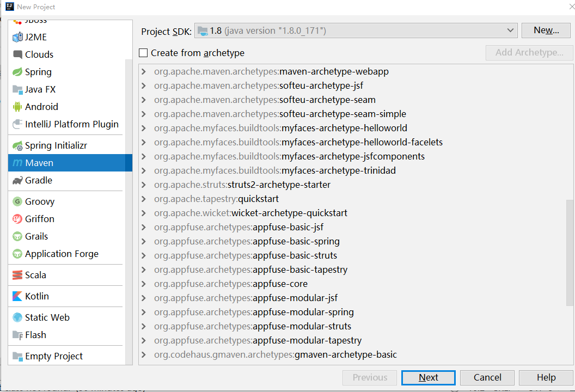575x392 pixels.
Task: Click the Next button
Action: tap(429, 378)
